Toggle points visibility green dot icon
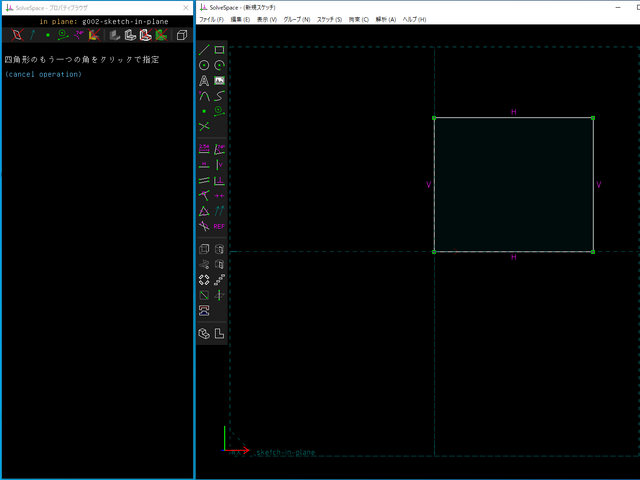640x480 pixels. (x=47, y=35)
